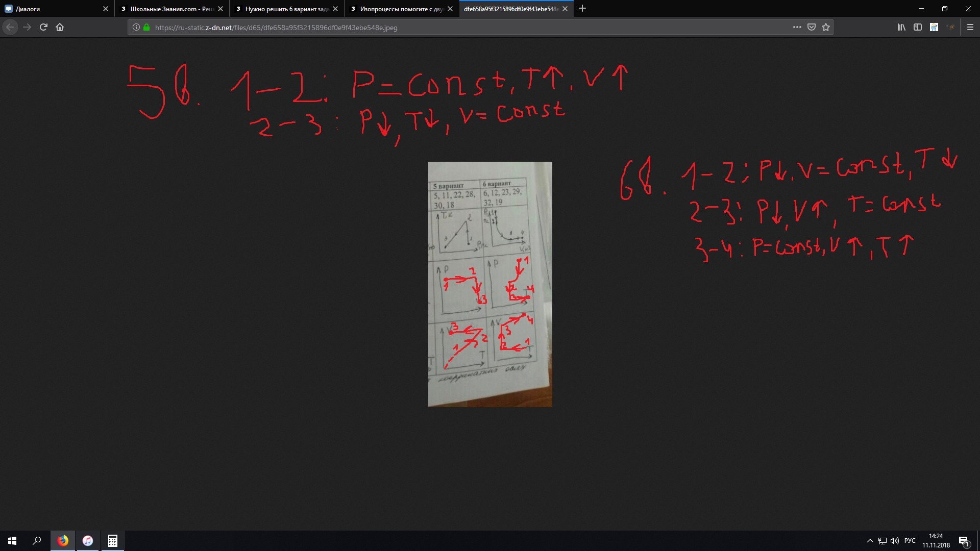
Task: Go to Firefox Home page icon
Action: (60, 27)
